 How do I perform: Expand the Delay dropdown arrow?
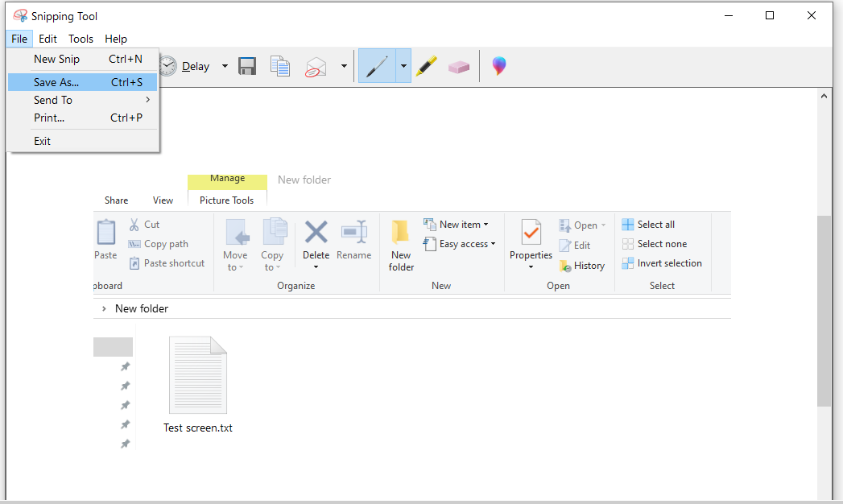225,67
